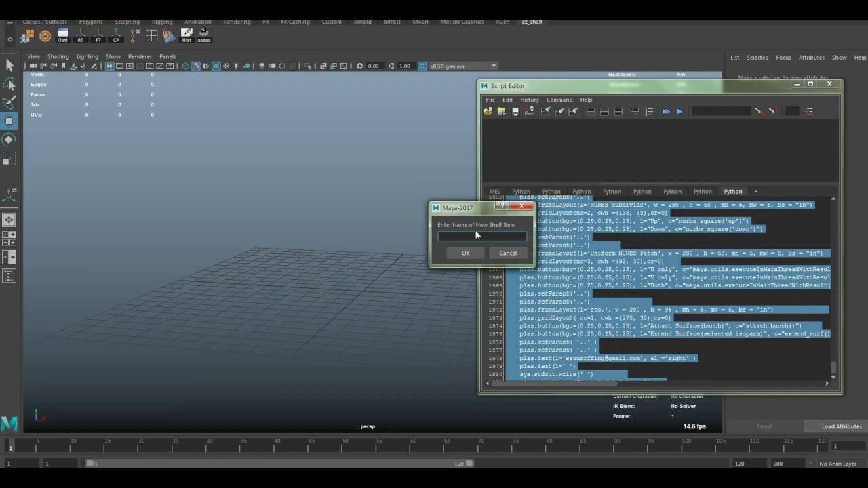
Task: Select the Lasso selection tool
Action: click(9, 84)
